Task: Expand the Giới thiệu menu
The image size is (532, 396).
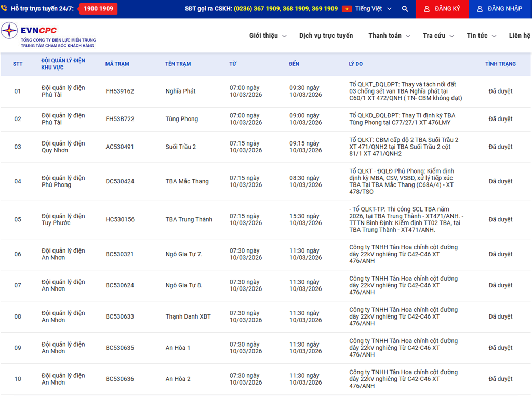Action: pyautogui.click(x=267, y=36)
